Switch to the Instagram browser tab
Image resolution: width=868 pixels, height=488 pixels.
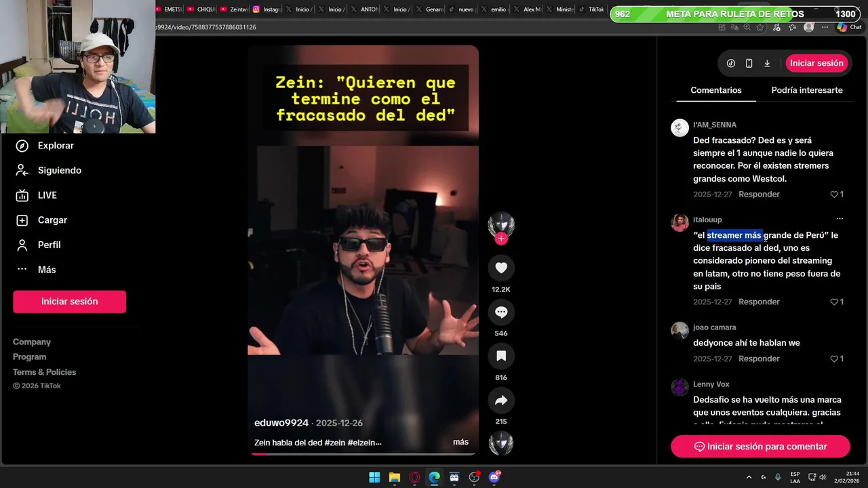coord(267,9)
